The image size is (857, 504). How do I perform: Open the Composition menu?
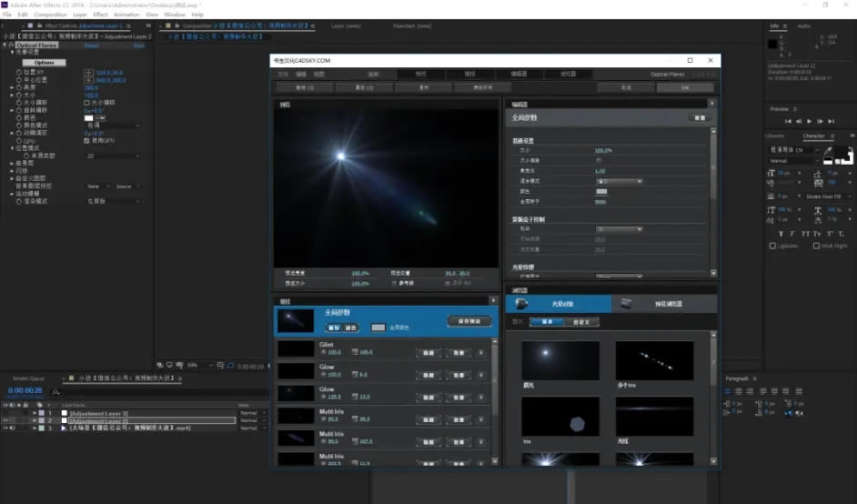coord(50,15)
